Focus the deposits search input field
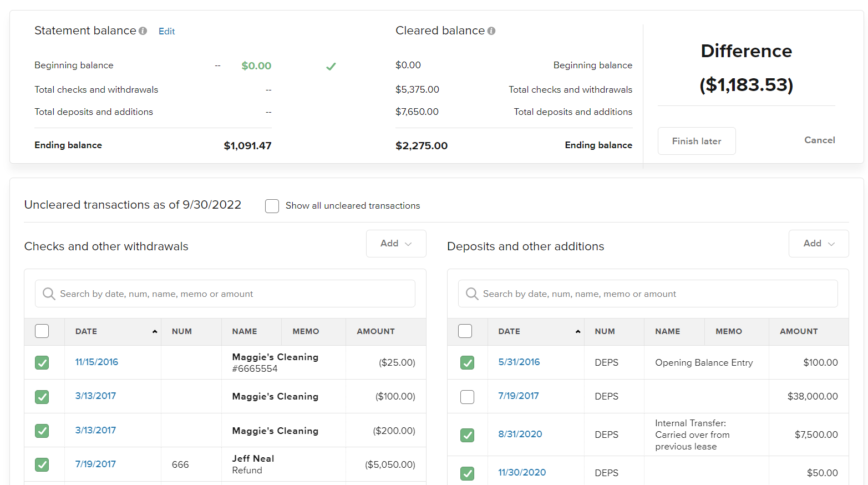 tap(654, 294)
